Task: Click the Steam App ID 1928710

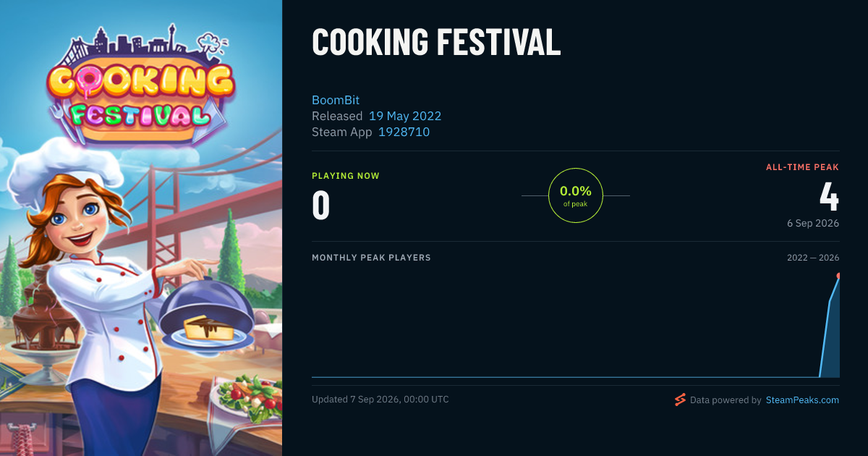Action: click(x=404, y=132)
